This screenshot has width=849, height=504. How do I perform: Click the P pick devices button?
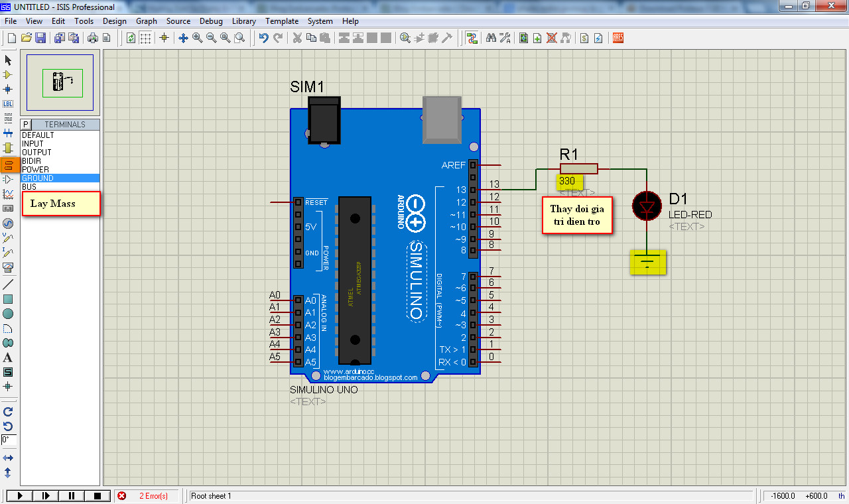point(26,125)
